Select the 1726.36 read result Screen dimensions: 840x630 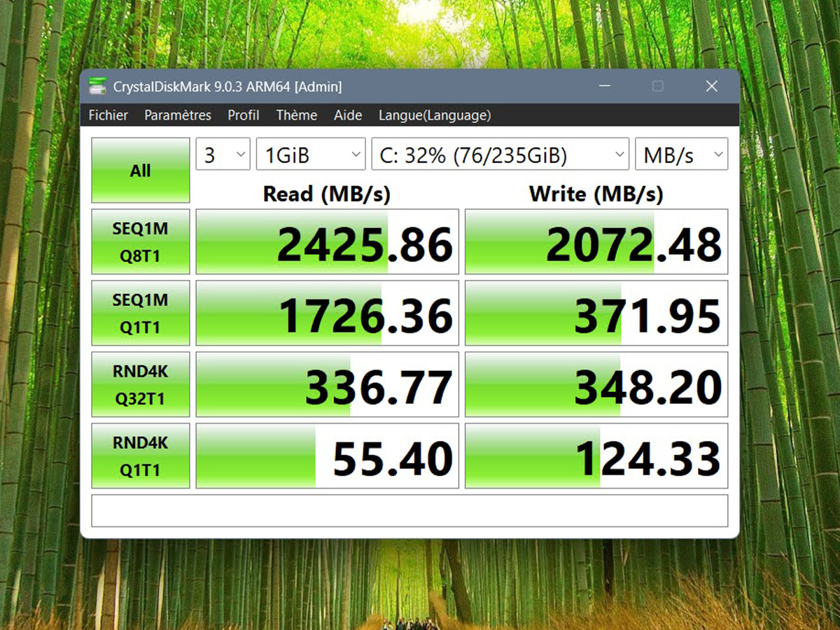[328, 313]
